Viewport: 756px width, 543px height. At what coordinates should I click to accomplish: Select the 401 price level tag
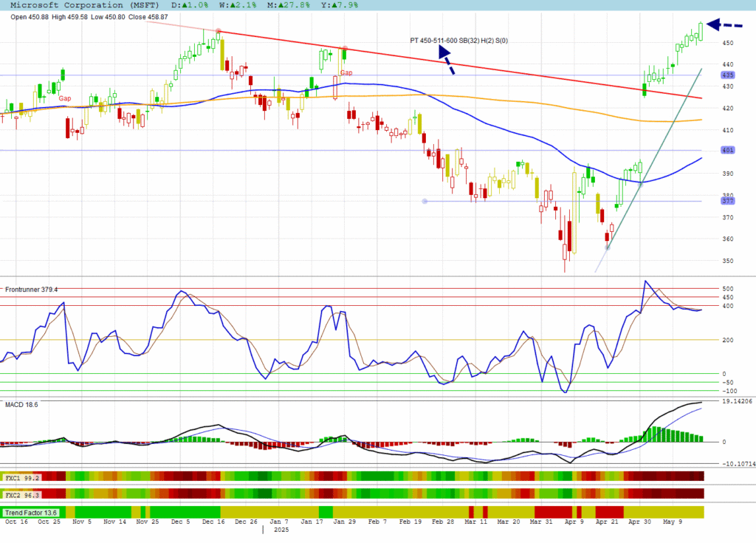pyautogui.click(x=727, y=150)
